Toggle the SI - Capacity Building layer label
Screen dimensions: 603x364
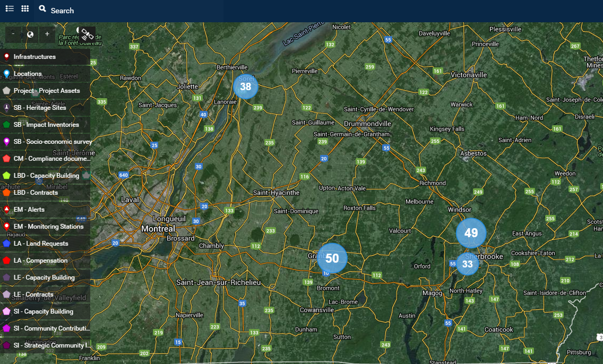tap(44, 311)
